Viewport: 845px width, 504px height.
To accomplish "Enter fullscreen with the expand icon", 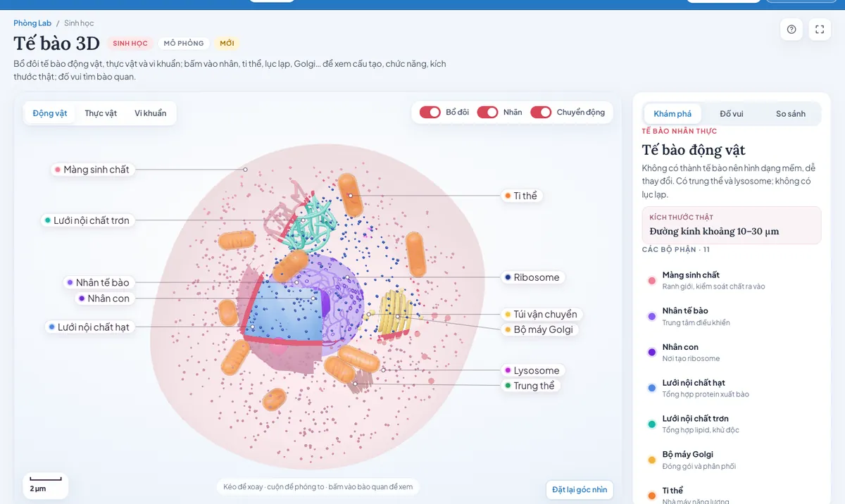I will coord(820,30).
